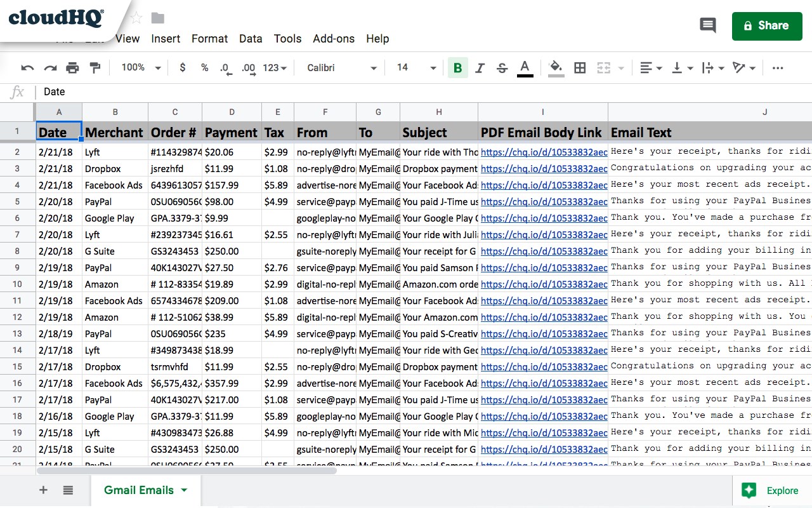Open horizontal align dropdown
The height and width of the screenshot is (508, 812).
pyautogui.click(x=651, y=68)
